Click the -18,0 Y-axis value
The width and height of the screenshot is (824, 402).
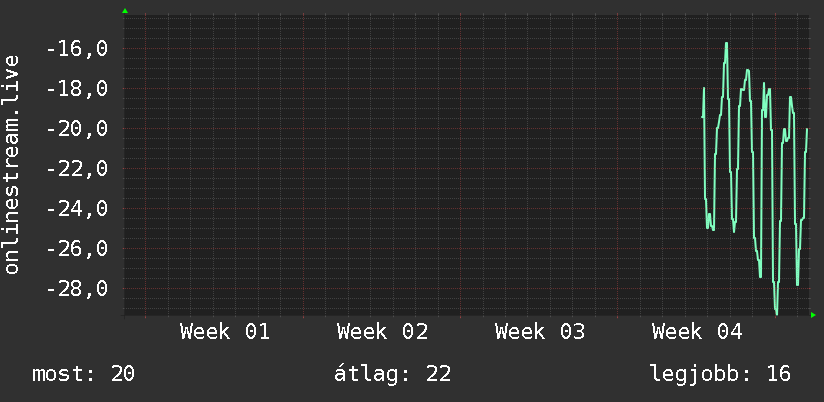click(75, 89)
